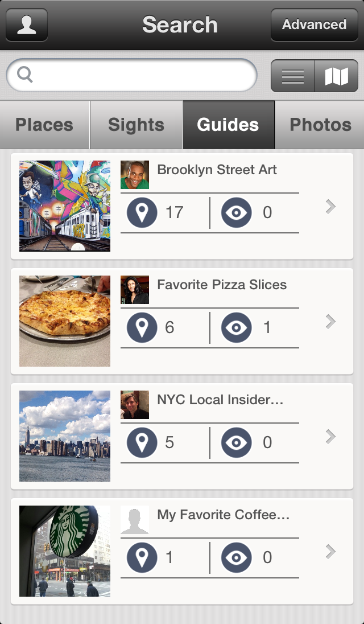This screenshot has width=364, height=624.
Task: Switch to the Places tab
Action: pos(44,125)
